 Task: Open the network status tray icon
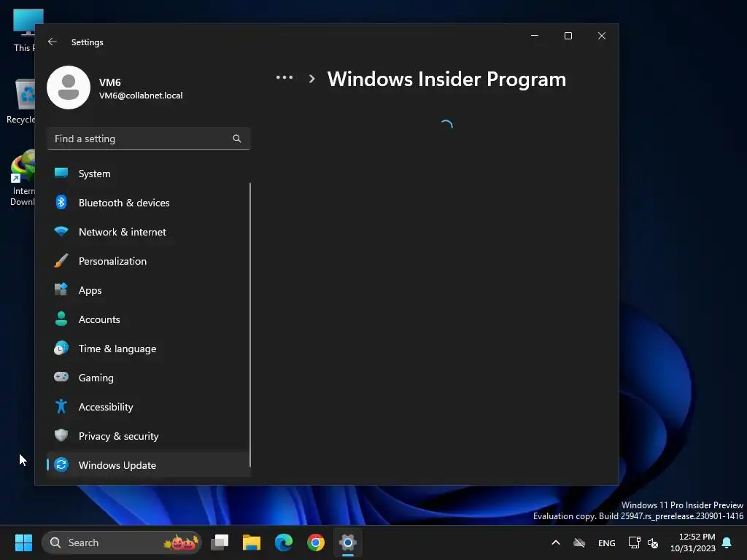coord(634,542)
